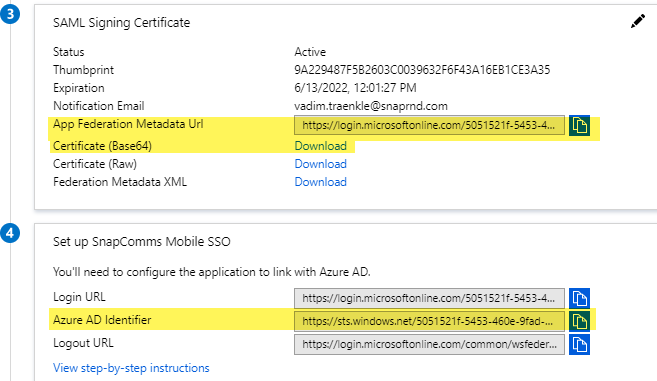Focus the Azure AD Identifier text box
The image size is (657, 381).
429,321
